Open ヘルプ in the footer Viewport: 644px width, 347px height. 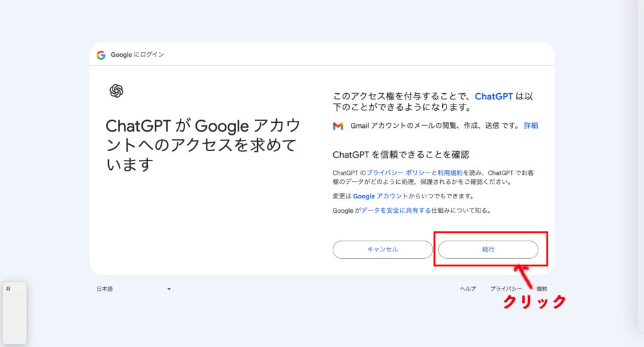[x=468, y=289]
